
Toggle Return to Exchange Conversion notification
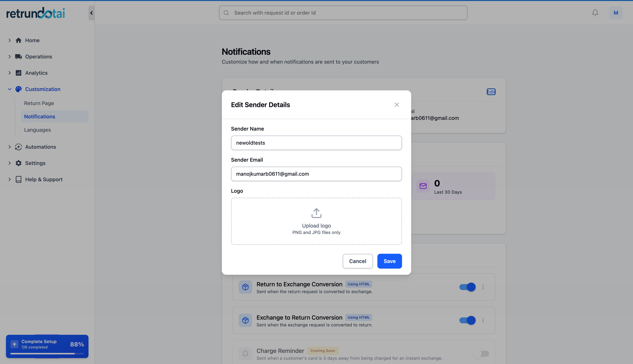467,287
